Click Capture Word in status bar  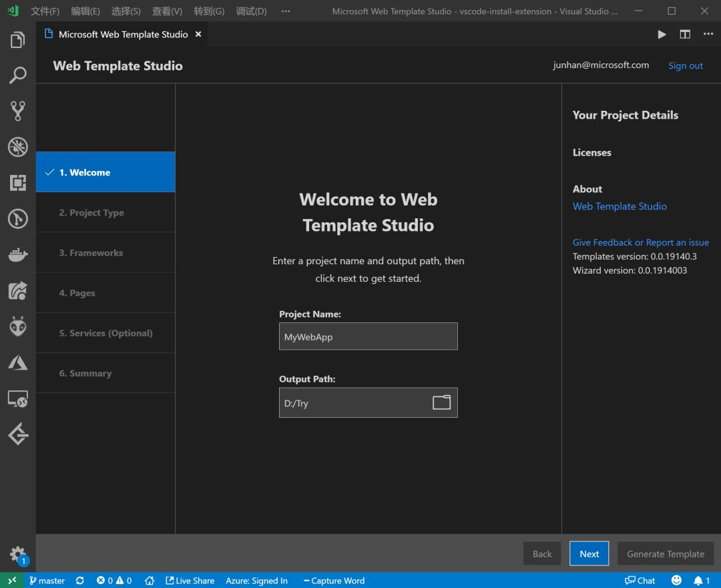click(x=334, y=580)
